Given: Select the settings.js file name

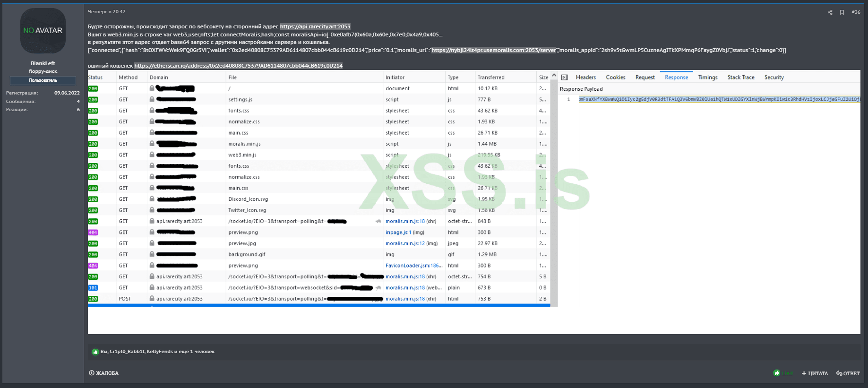Looking at the screenshot, I should point(240,100).
